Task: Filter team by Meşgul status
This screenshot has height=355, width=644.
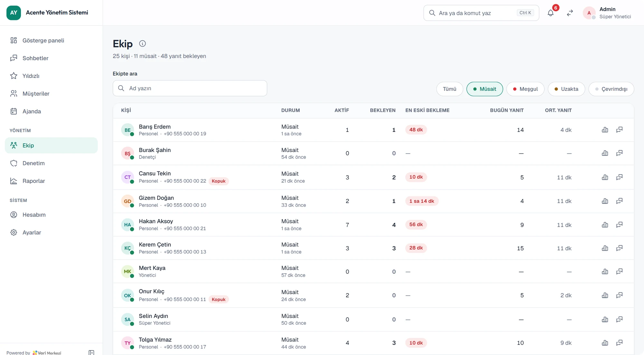Action: tap(525, 89)
